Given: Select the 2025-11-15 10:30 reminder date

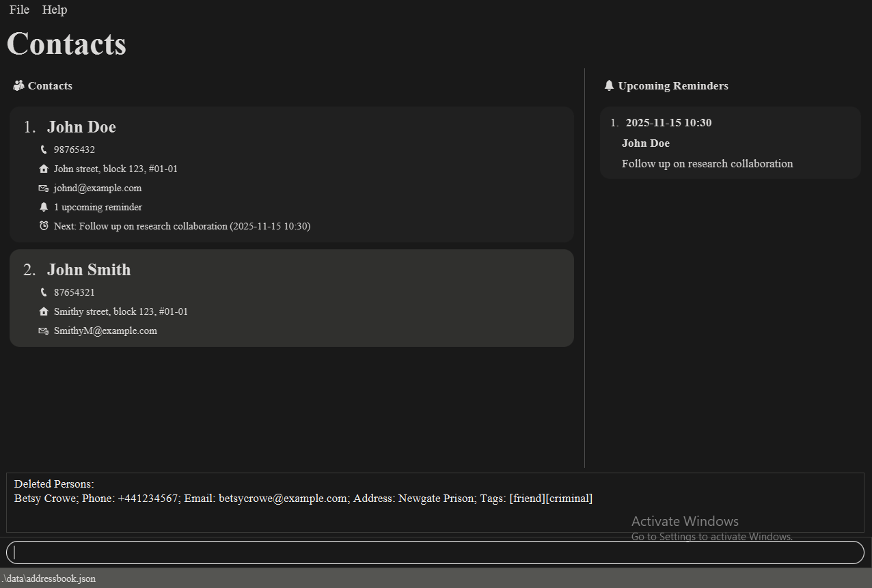Looking at the screenshot, I should coord(668,123).
